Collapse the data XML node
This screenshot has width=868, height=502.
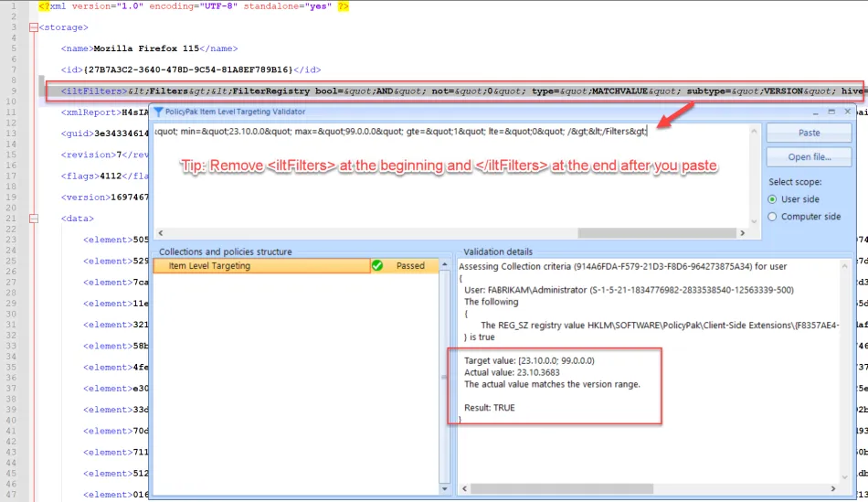(x=33, y=219)
